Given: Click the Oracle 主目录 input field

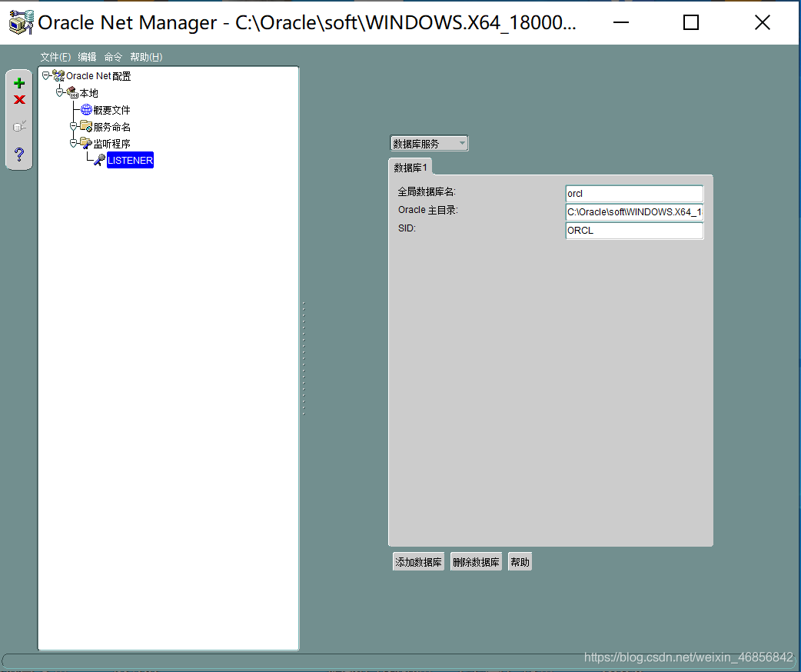Looking at the screenshot, I should (634, 212).
